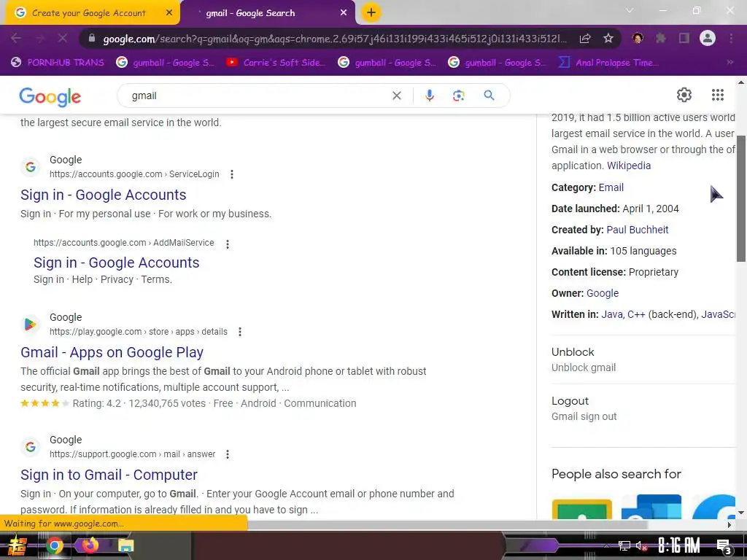Open Sign in to Gmail - Computer result
Screen dimensions: 747x560
coord(109,475)
